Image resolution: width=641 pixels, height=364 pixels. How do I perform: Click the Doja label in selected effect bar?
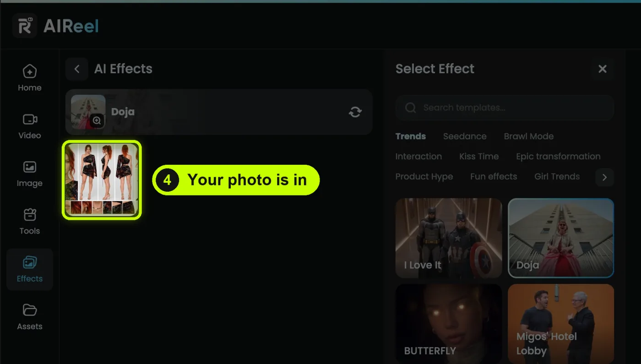pyautogui.click(x=123, y=112)
